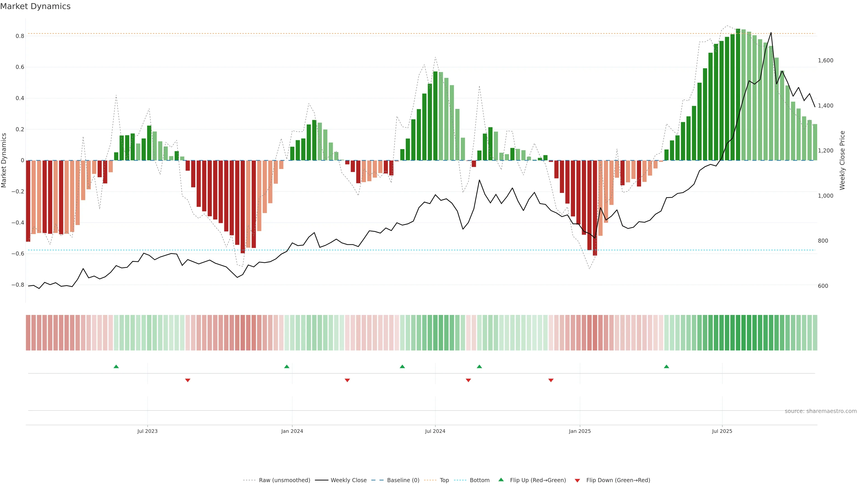Hide the Top threshold line via legend
868x488 pixels.
click(444, 480)
